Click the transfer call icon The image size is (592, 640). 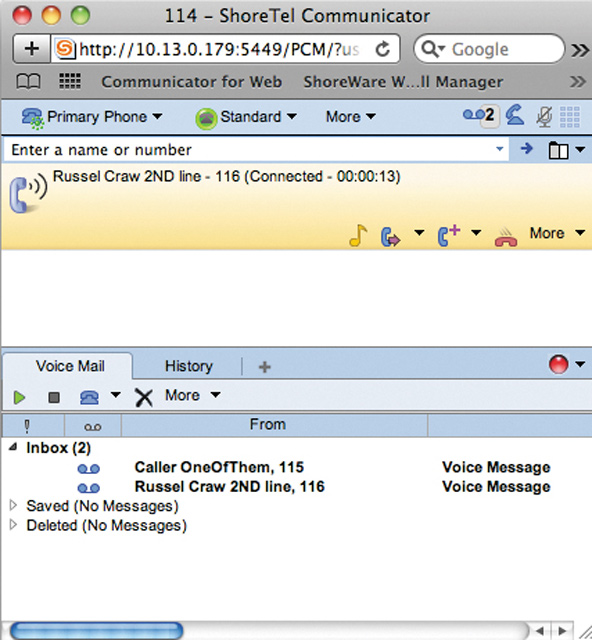point(390,237)
